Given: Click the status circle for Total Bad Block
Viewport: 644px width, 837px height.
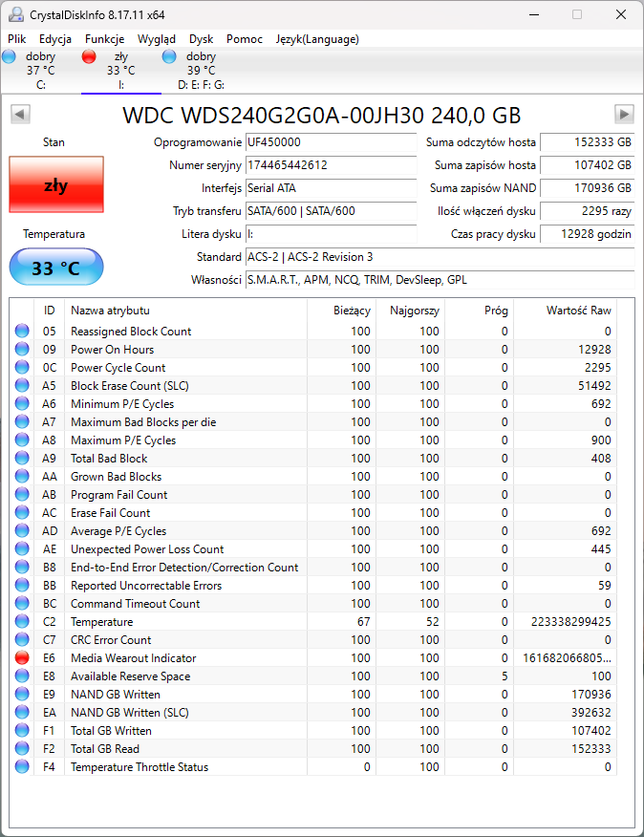Looking at the screenshot, I should point(22,458).
